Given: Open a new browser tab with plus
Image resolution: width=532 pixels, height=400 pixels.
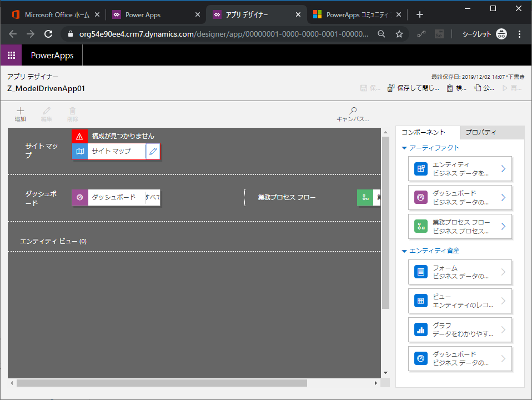Looking at the screenshot, I should click(420, 14).
